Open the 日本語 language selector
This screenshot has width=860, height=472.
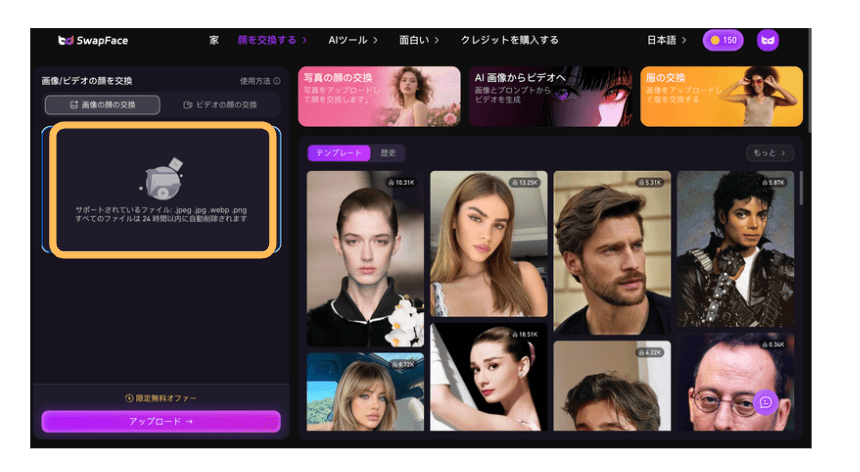(x=667, y=40)
